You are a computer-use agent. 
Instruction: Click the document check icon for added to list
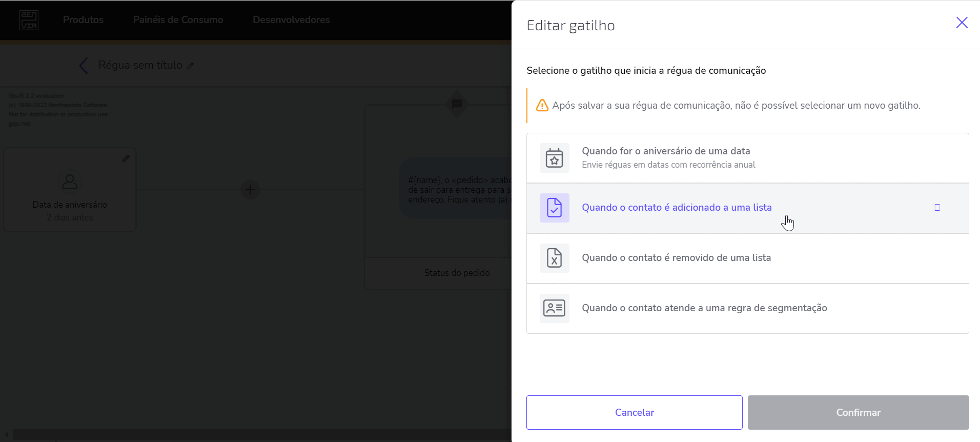point(554,208)
